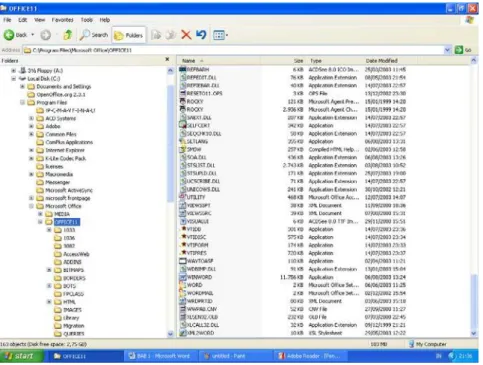The height and width of the screenshot is (365, 483).
Task: Click the Views icon in the toolbar
Action: click(219, 35)
